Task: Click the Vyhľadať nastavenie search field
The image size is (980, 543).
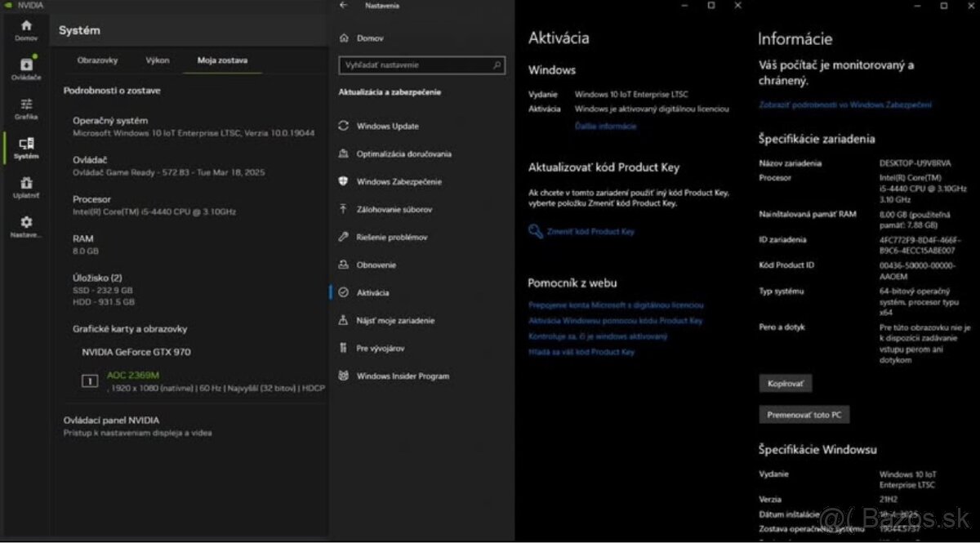Action: (x=415, y=65)
